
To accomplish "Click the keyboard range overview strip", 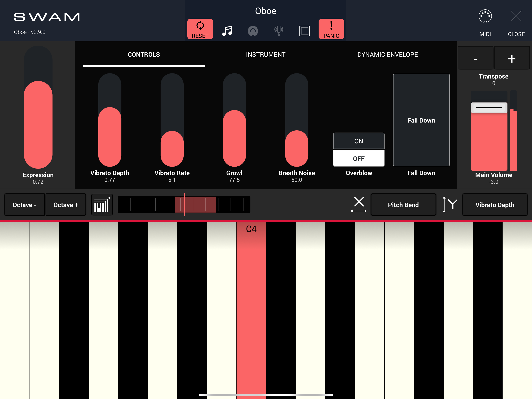I will coord(184,205).
